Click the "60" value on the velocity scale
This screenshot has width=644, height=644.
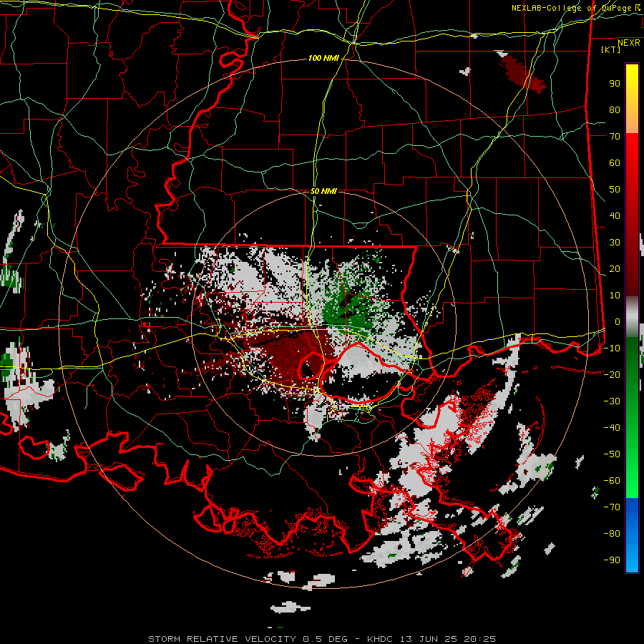coord(615,163)
